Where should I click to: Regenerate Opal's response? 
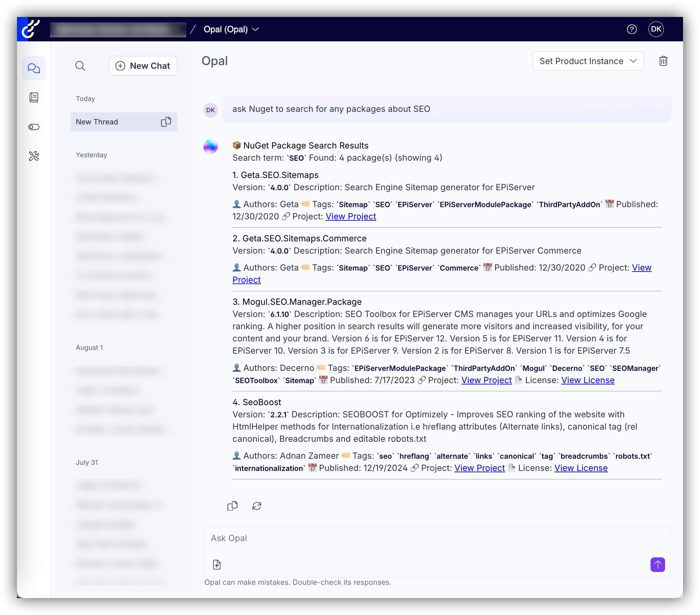click(257, 506)
